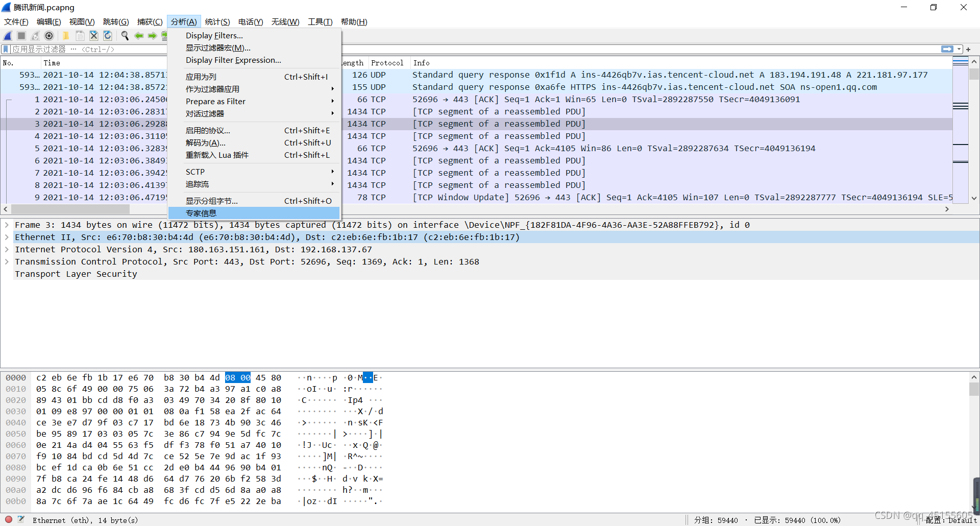
Task: Click the expert info red circle icon
Action: click(9, 519)
